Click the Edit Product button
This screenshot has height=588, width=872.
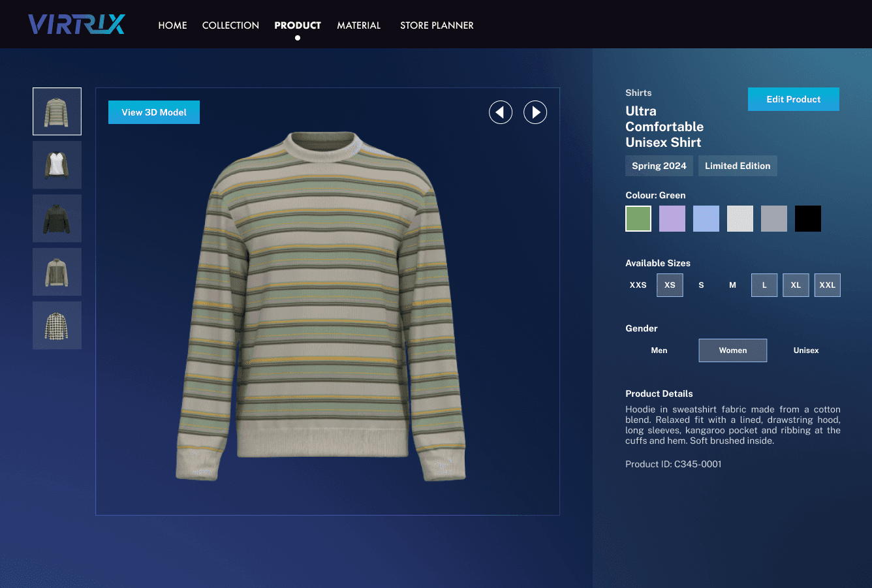point(793,99)
